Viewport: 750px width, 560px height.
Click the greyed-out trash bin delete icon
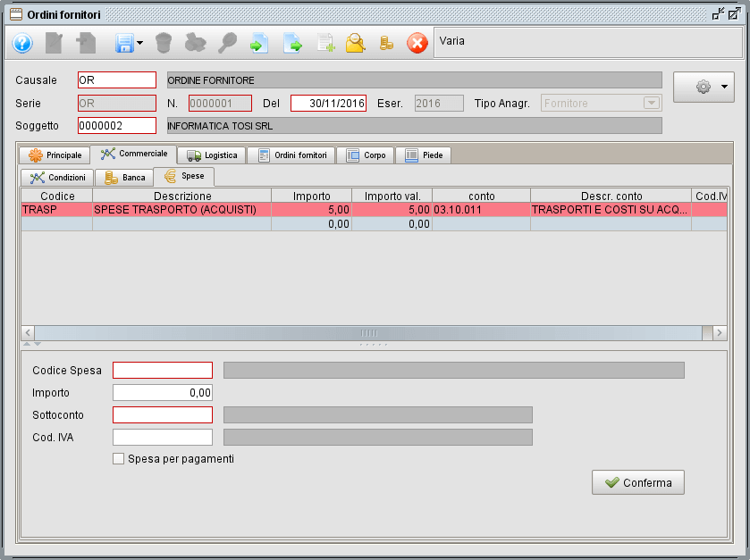point(163,43)
